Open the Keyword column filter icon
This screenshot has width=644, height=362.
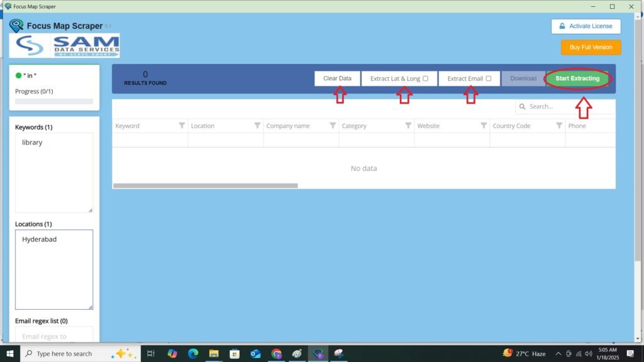click(182, 126)
